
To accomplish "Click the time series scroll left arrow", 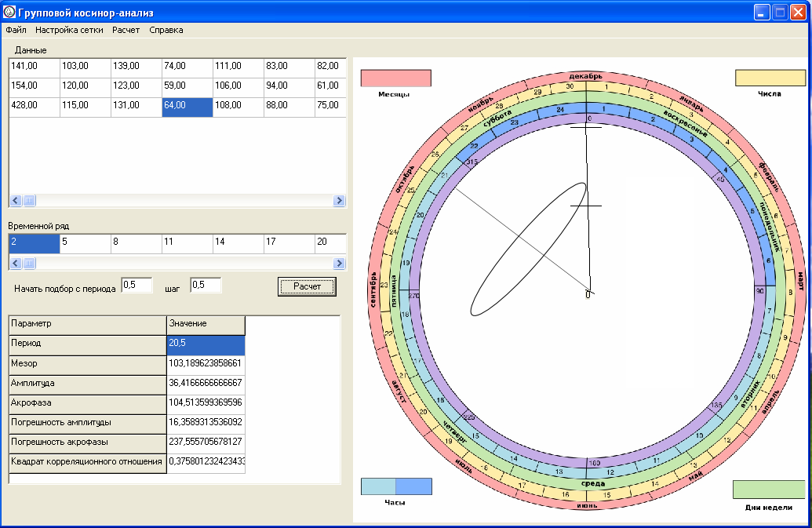I will [16, 264].
